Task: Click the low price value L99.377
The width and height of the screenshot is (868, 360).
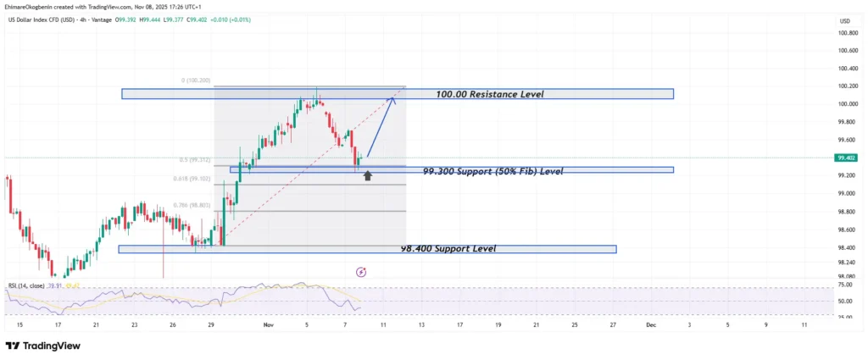Action: coord(173,20)
